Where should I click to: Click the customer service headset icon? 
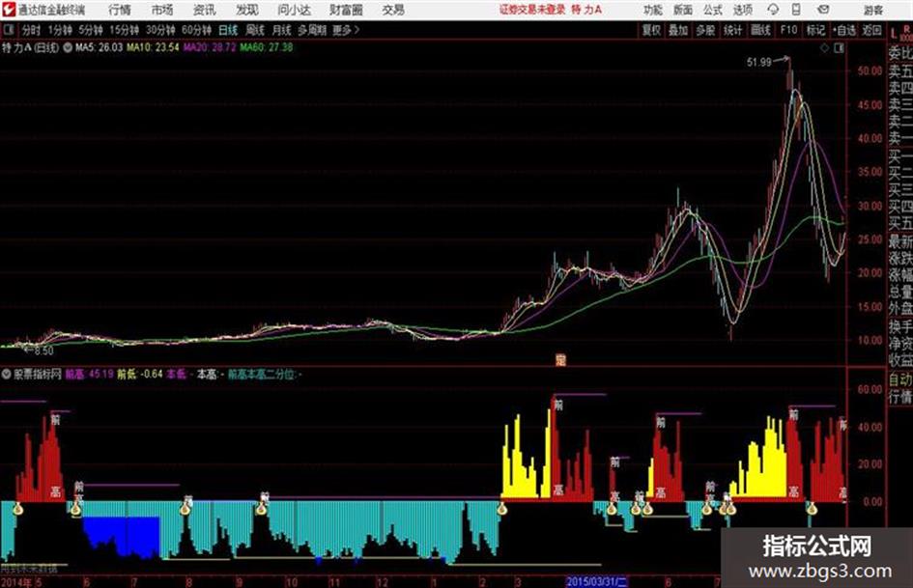pos(773,10)
